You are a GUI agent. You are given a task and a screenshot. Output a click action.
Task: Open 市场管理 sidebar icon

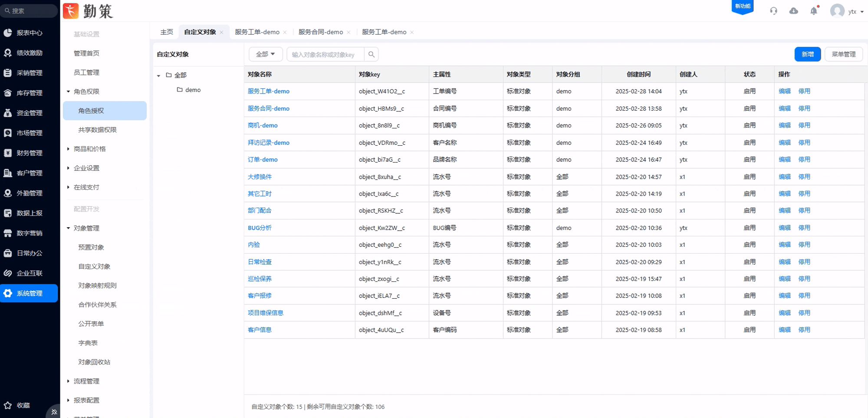(x=8, y=133)
